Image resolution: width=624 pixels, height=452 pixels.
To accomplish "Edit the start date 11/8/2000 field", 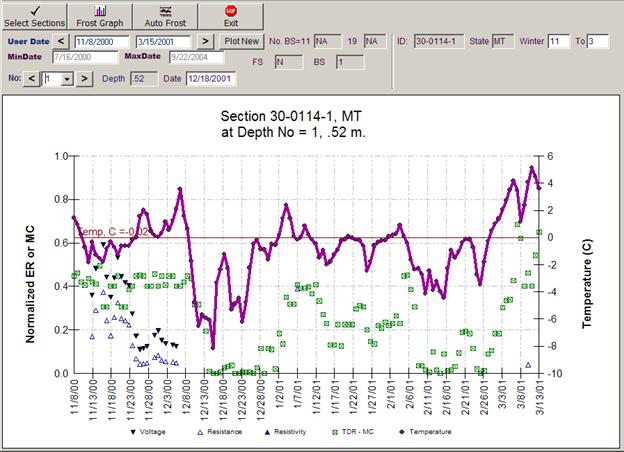I will click(x=102, y=42).
